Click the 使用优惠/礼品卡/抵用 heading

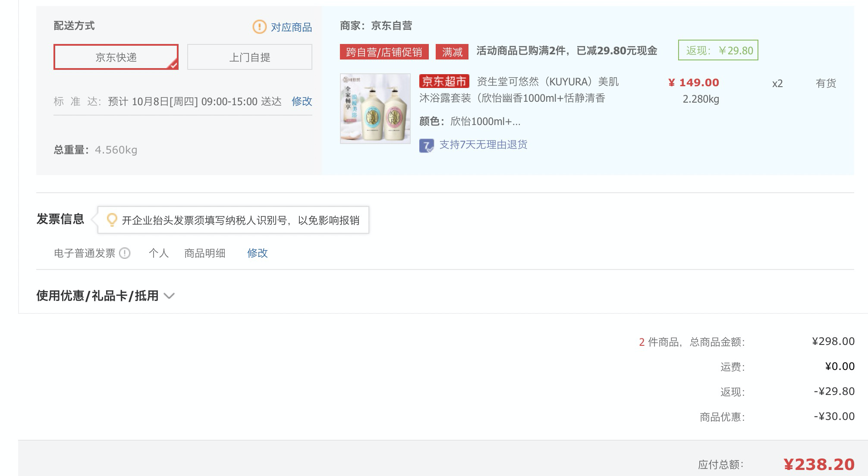[x=97, y=296]
